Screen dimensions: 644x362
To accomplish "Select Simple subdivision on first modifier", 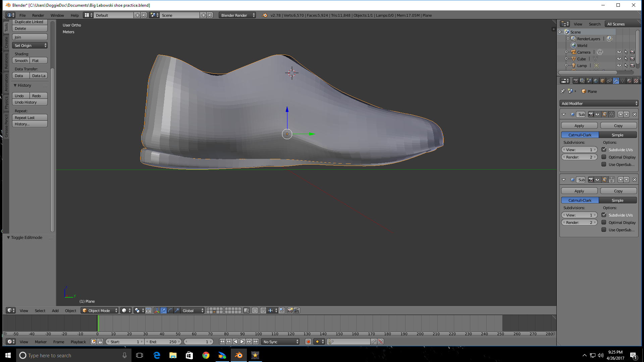I will 618,135.
